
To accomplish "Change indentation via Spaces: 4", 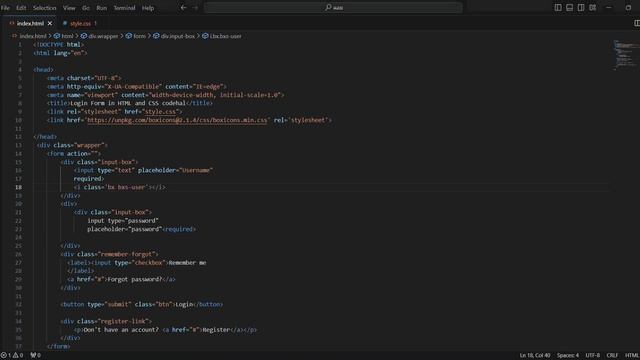I will point(568,356).
